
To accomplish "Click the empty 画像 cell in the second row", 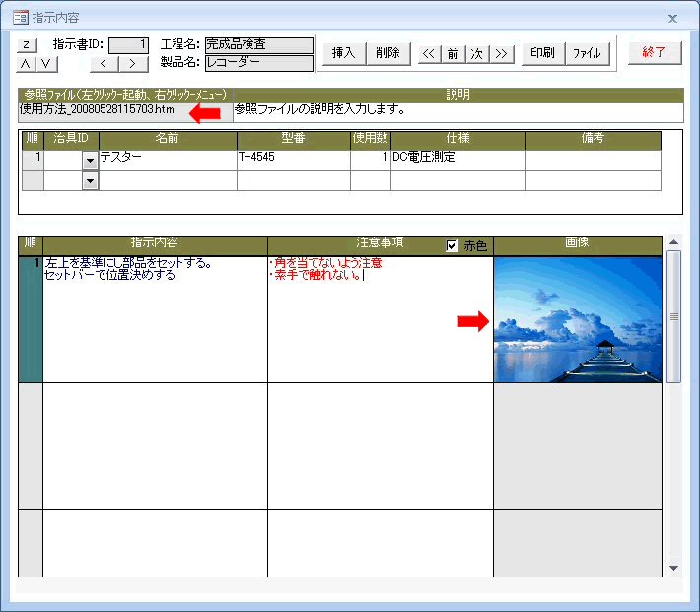I will [x=578, y=445].
